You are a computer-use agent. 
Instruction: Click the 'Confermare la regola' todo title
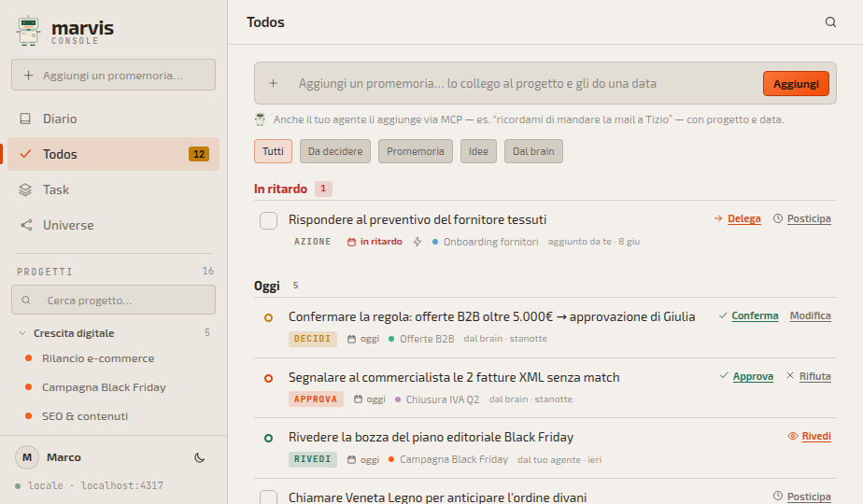pos(492,317)
